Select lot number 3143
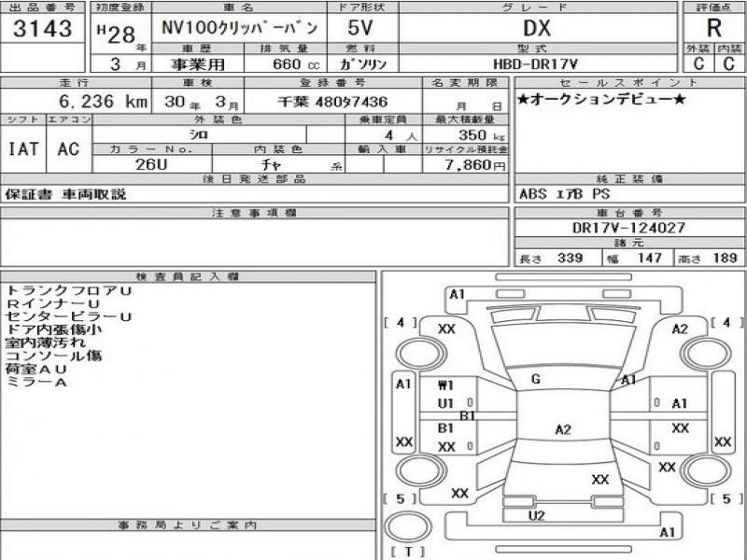The width and height of the screenshot is (747, 560). (42, 29)
